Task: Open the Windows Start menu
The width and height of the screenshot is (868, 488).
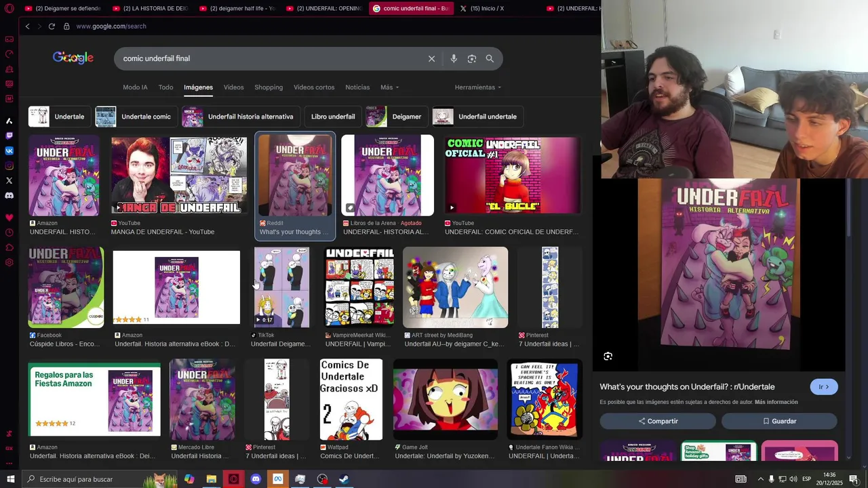Action: click(9, 479)
